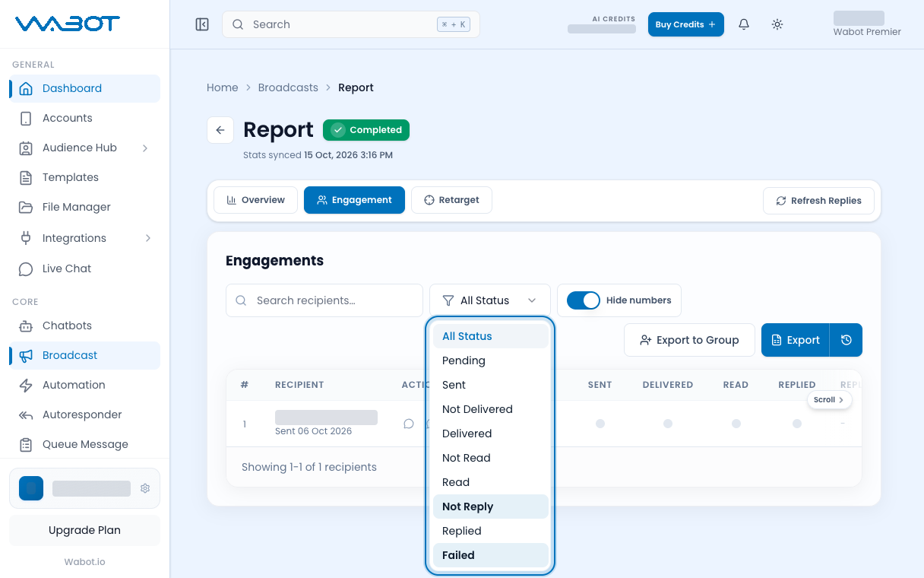Collapse the sidebar panel icon
The image size is (924, 578).
click(202, 24)
